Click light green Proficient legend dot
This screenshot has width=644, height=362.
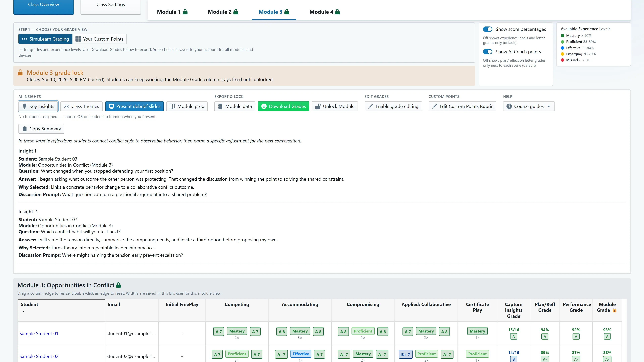562,42
